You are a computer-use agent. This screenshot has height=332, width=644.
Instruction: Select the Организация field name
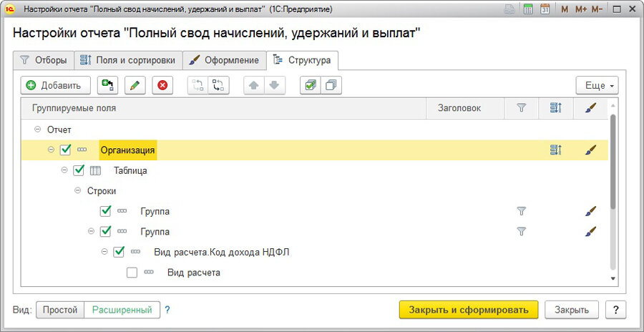(128, 150)
